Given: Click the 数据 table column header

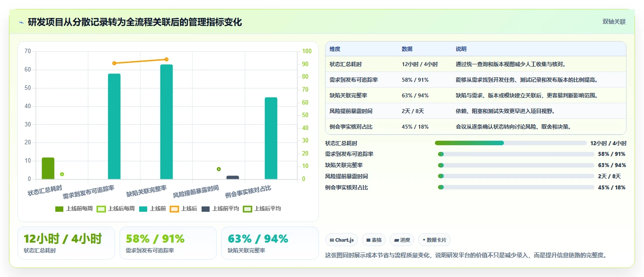Looking at the screenshot, I should [407, 49].
